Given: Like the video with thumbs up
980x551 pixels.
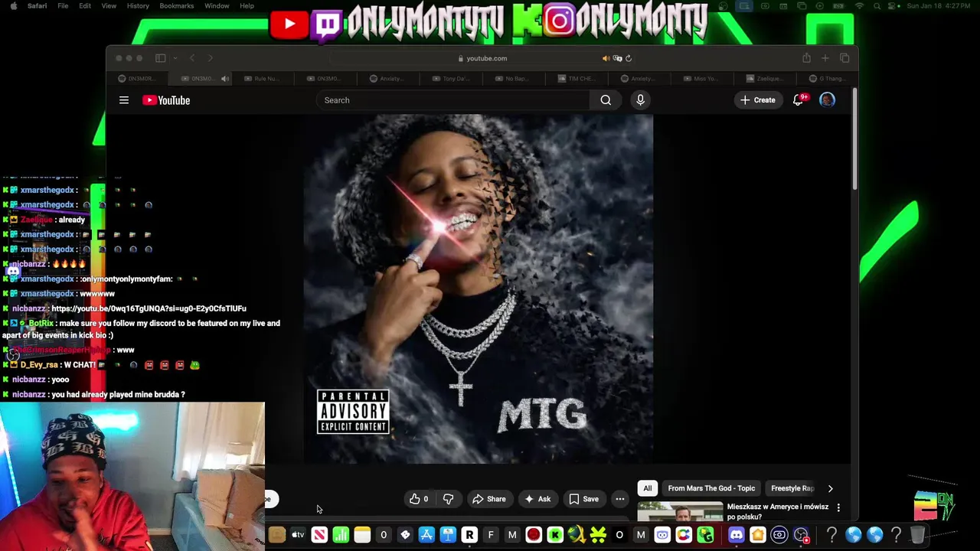Looking at the screenshot, I should point(419,499).
